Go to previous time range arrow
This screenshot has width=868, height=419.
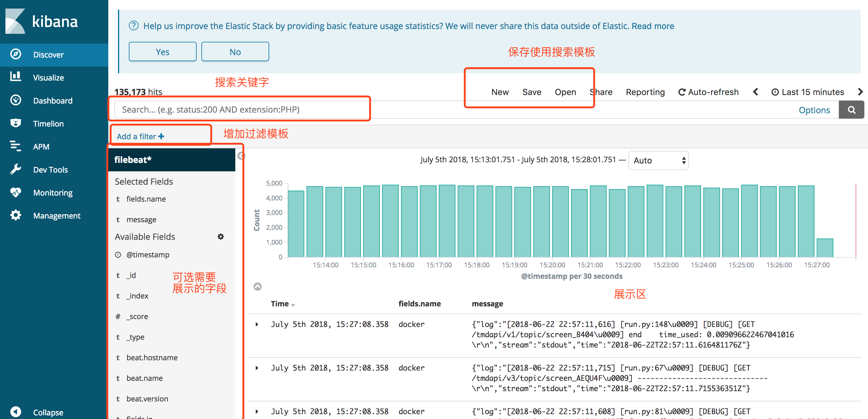coord(755,92)
